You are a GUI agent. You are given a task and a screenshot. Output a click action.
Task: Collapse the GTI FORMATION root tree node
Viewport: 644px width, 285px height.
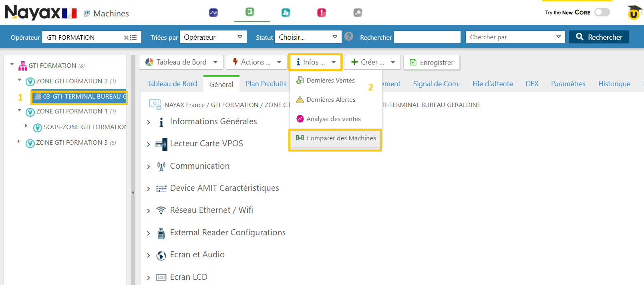12,64
